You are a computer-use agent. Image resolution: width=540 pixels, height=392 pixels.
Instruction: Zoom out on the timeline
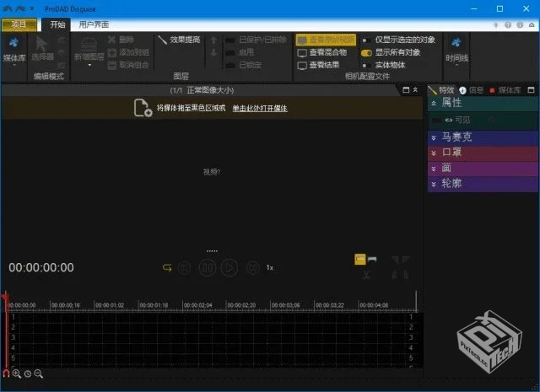tap(39, 373)
